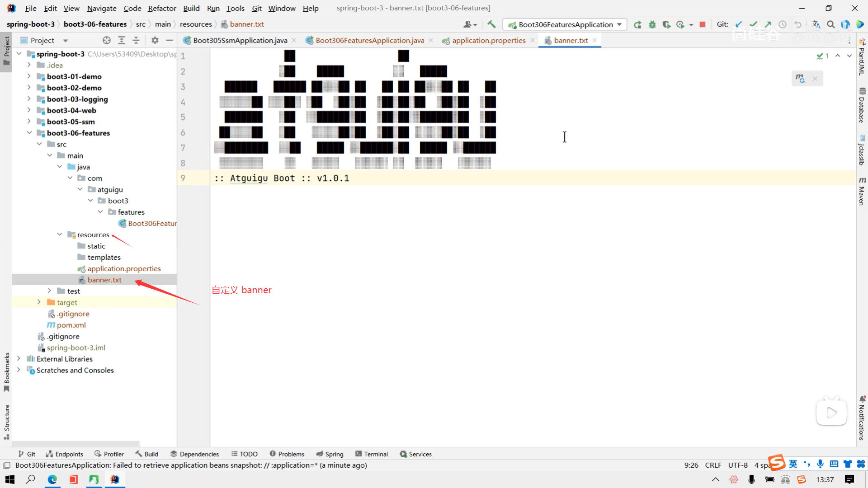Toggle the Maven tool window

point(862,192)
